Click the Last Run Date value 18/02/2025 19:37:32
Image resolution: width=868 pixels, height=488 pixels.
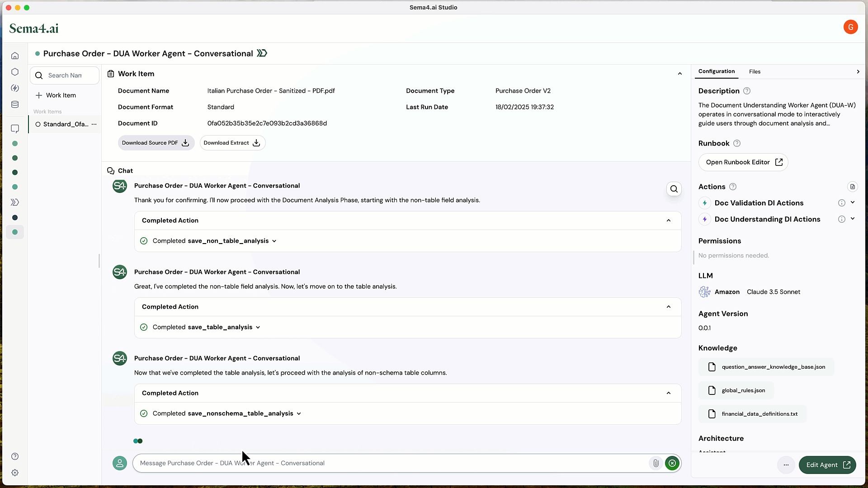[x=524, y=107]
